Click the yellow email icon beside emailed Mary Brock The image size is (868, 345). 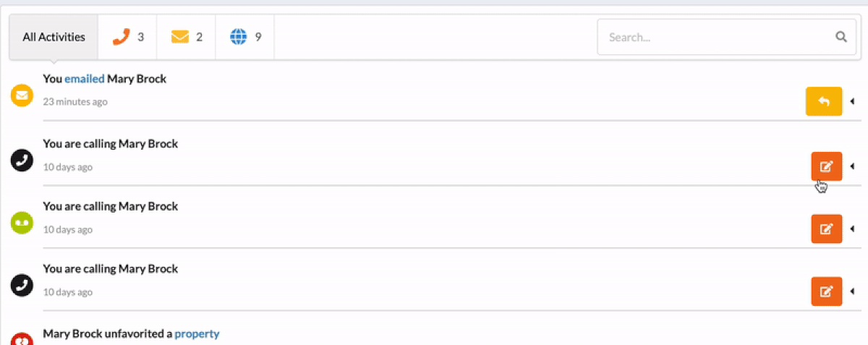click(x=22, y=95)
